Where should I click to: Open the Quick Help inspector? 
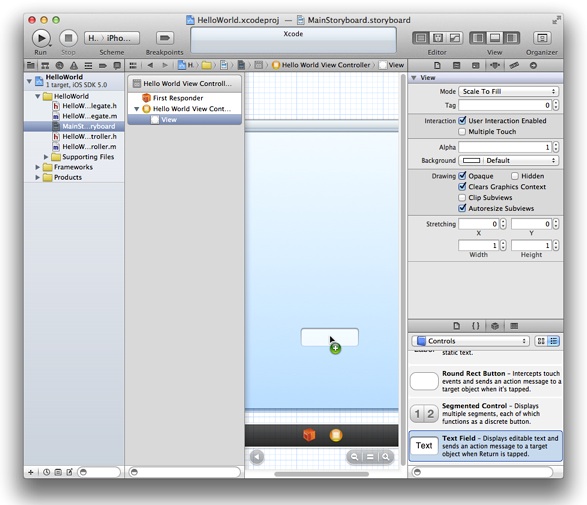tap(456, 66)
